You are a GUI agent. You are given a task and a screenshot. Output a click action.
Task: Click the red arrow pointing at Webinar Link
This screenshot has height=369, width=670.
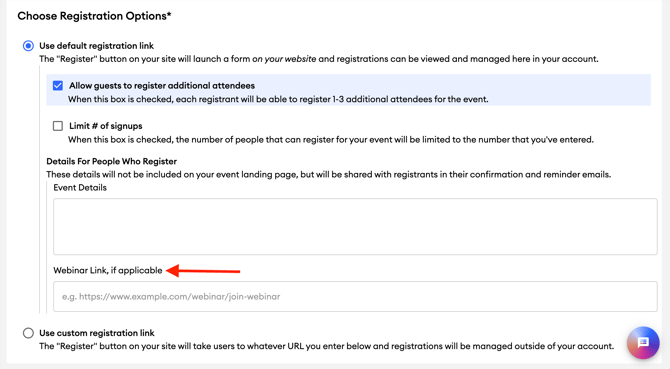pos(203,271)
